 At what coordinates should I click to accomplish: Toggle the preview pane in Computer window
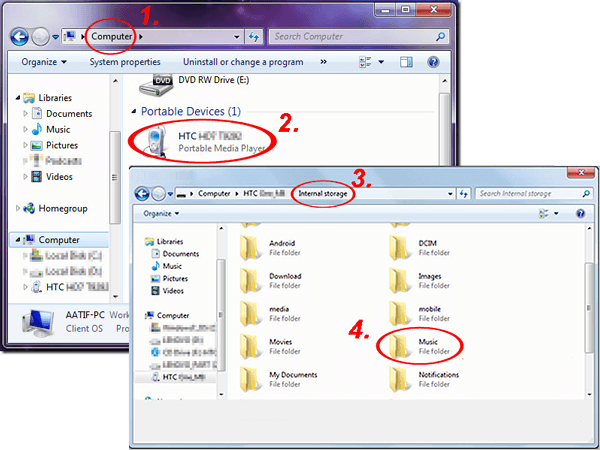pyautogui.click(x=406, y=62)
